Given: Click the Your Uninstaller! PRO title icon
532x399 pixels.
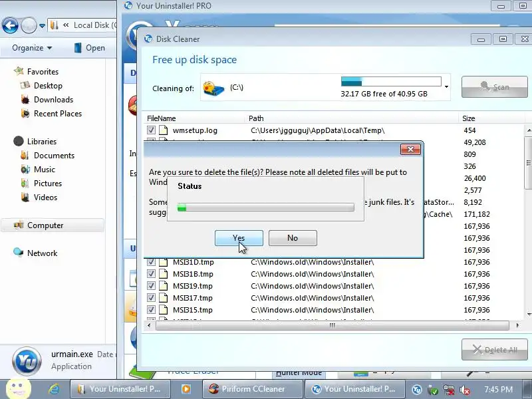Looking at the screenshot, I should click(128, 5).
